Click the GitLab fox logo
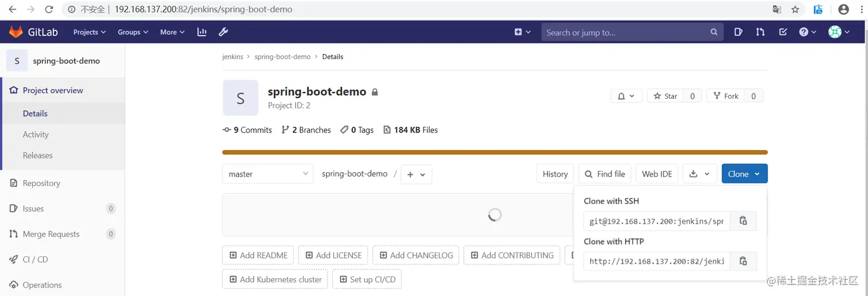 click(16, 32)
